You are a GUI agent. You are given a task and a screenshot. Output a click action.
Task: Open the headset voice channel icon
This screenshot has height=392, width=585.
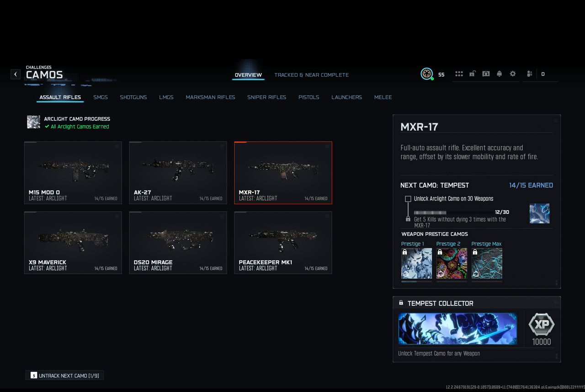pyautogui.click(x=486, y=74)
